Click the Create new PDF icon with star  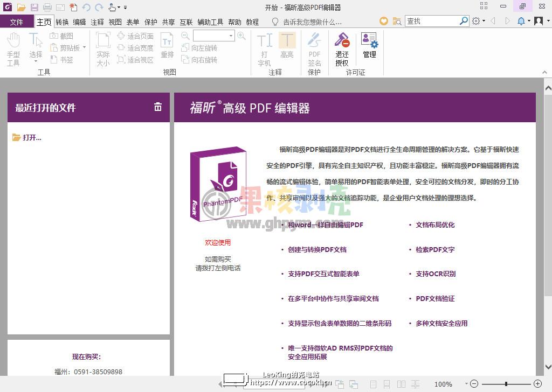point(73,7)
